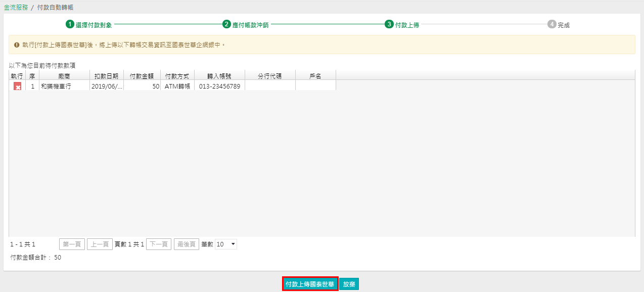Click the 下一頁 pagination button

tap(159, 244)
